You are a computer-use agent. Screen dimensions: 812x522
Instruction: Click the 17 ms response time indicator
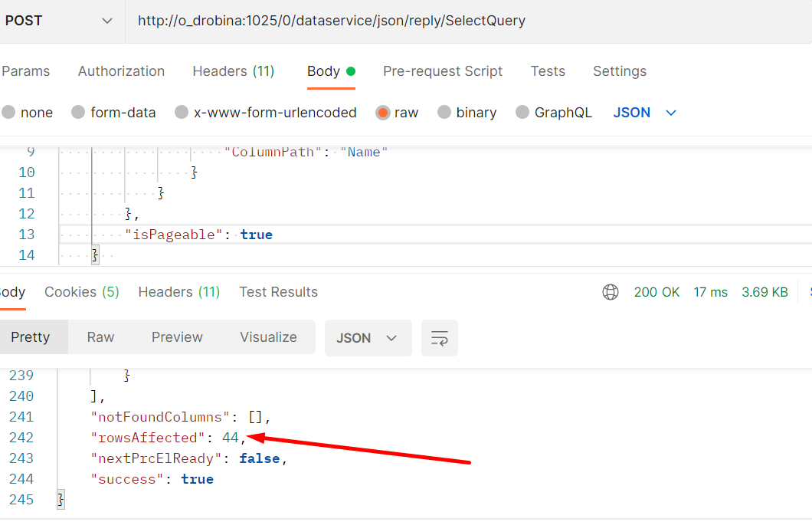710,291
